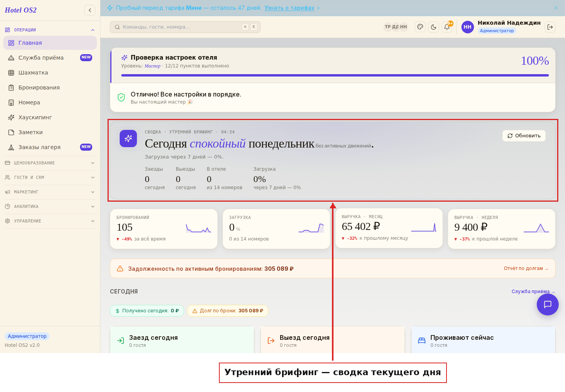Viewport: 565px width, 392px height.
Task: Click the Обновить button
Action: pyautogui.click(x=524, y=136)
